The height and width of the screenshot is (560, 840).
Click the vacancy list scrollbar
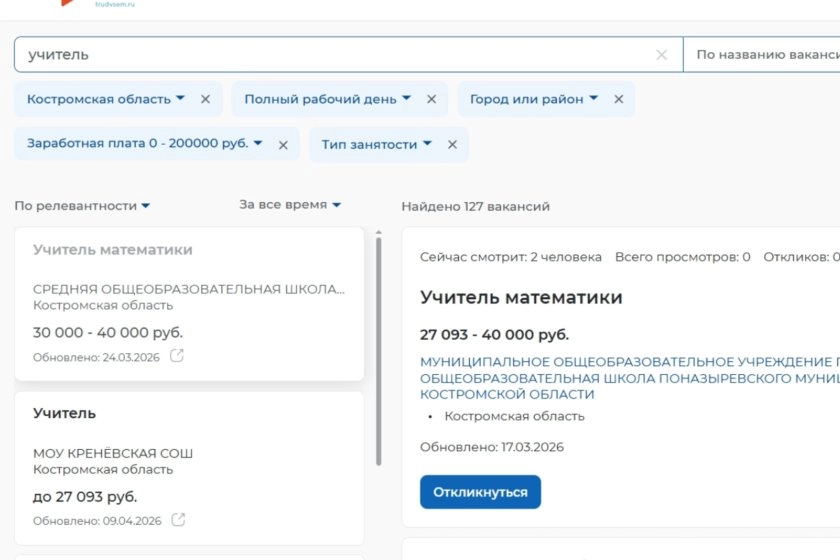[x=378, y=350]
